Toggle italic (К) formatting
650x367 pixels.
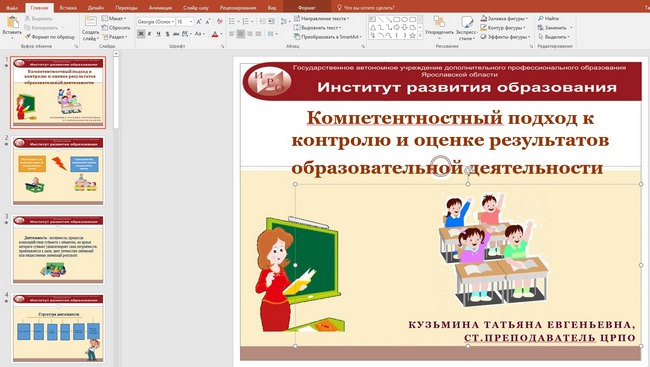pos(150,34)
